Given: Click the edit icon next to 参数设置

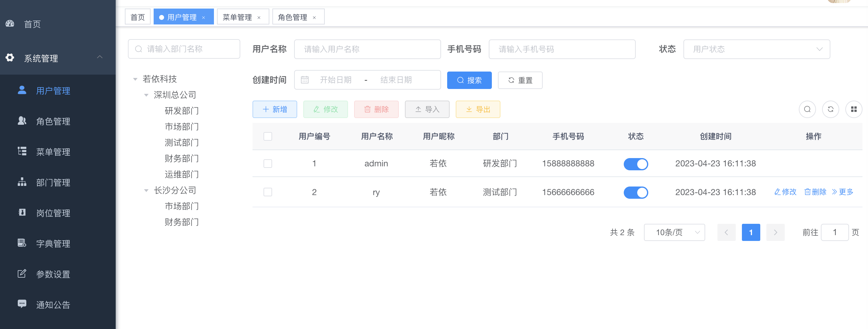Looking at the screenshot, I should 22,273.
